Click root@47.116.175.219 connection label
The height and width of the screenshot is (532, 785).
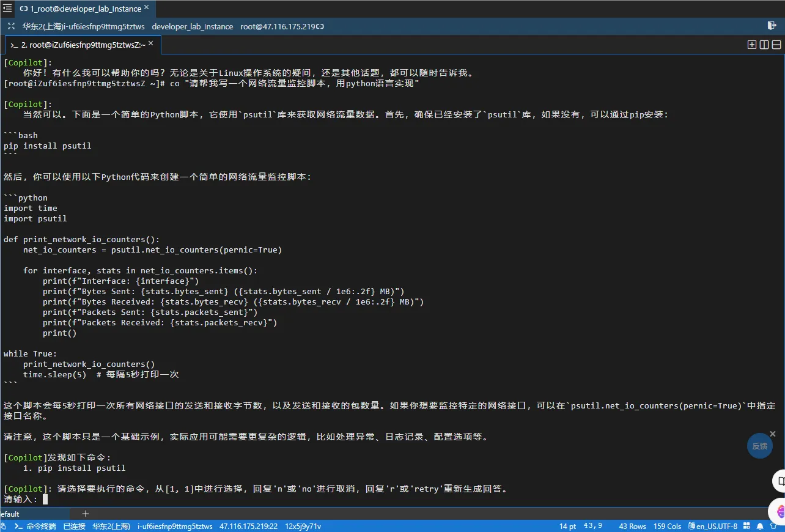pos(278,26)
